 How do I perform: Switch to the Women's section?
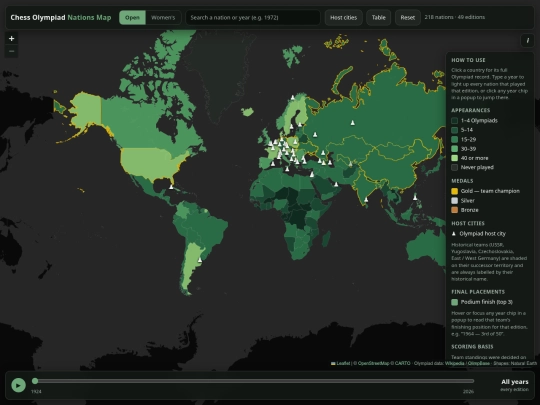pos(163,18)
